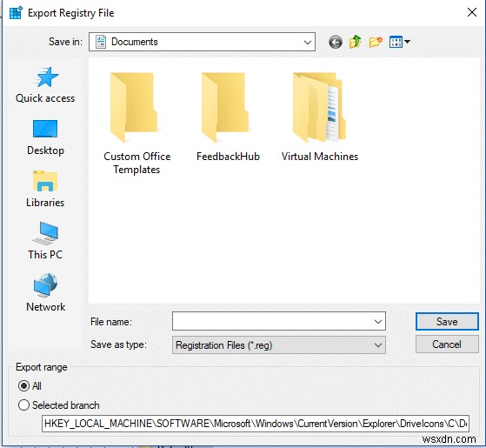Expand the File name history dropdown arrow
Screen dimensions: 486x448
378,322
